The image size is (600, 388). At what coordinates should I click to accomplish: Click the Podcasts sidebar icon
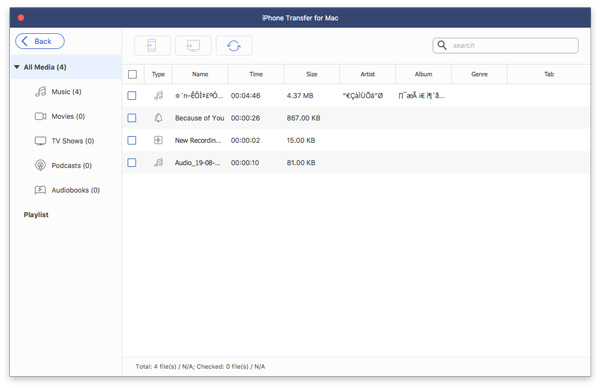pos(41,165)
